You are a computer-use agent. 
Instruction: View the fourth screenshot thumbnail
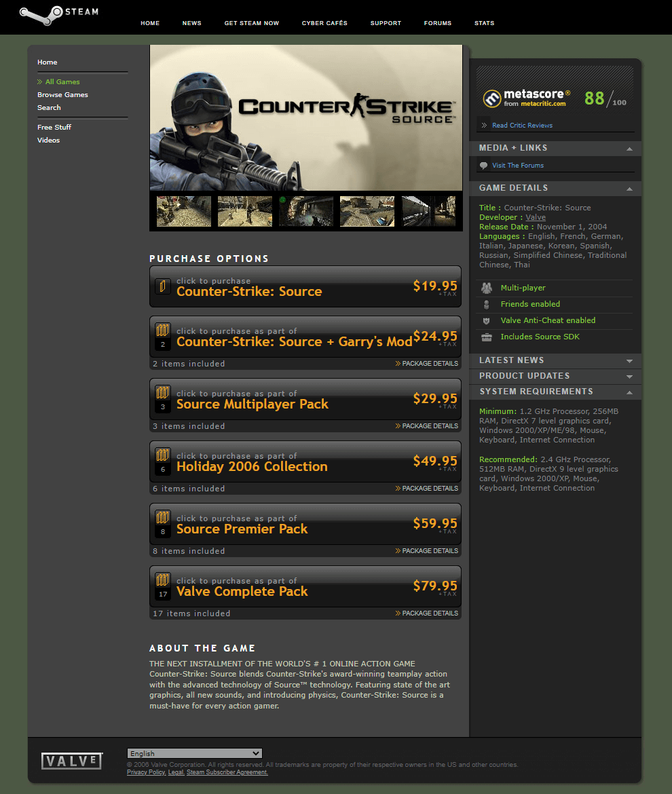[x=367, y=211]
